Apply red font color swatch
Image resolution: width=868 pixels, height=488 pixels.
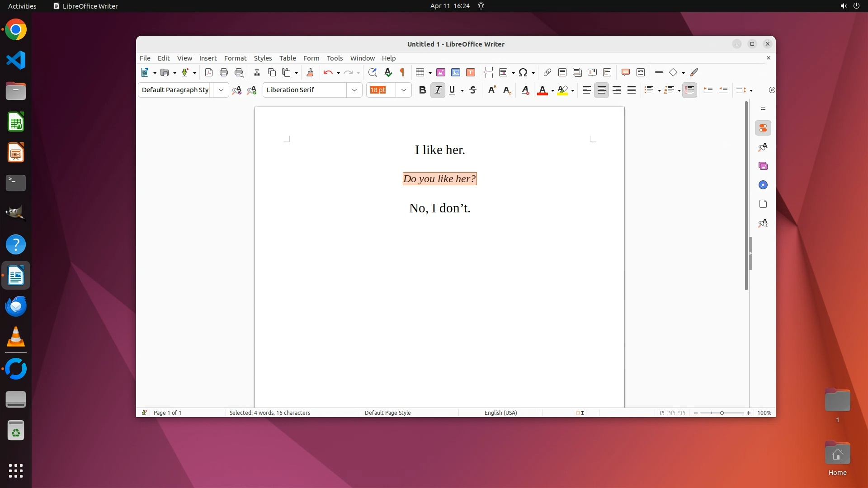tap(542, 90)
